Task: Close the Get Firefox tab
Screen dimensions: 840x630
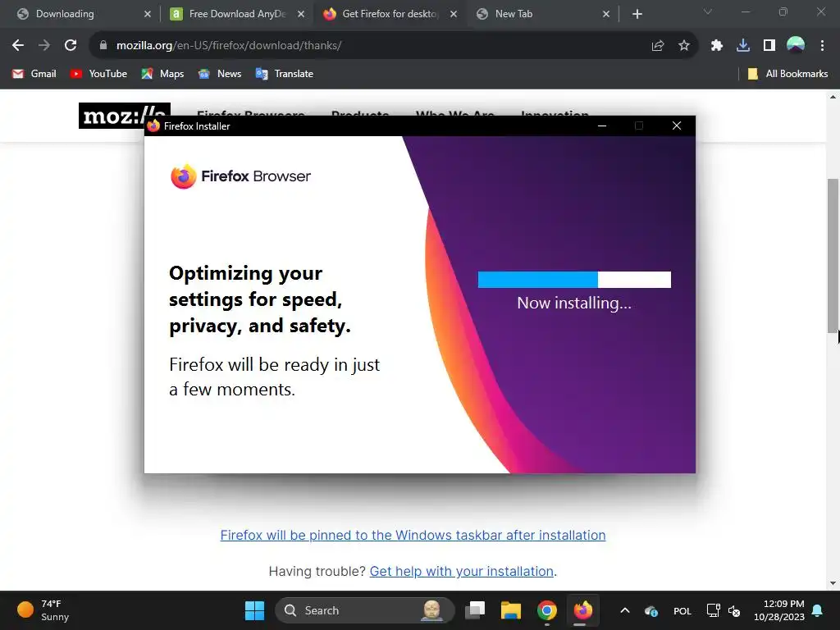Action: [x=454, y=14]
